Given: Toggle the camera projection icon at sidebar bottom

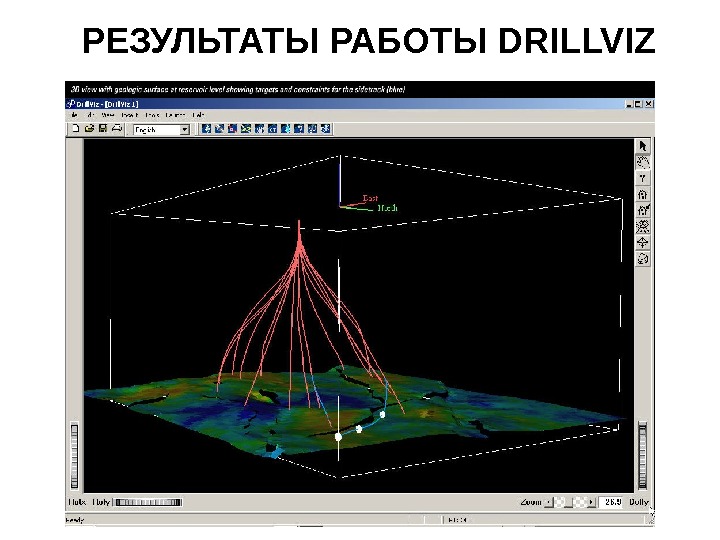Looking at the screenshot, I should point(642,259).
